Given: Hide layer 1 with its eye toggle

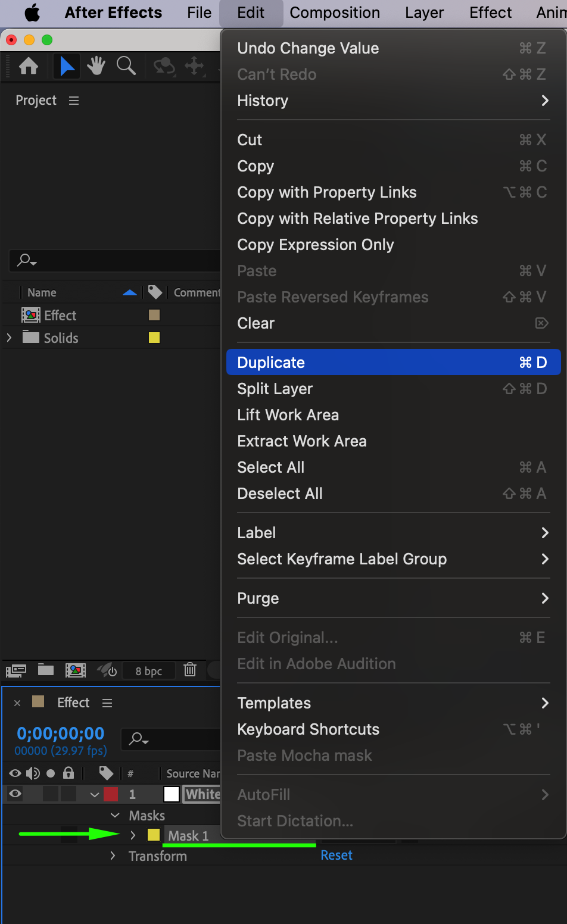Looking at the screenshot, I should tap(15, 794).
